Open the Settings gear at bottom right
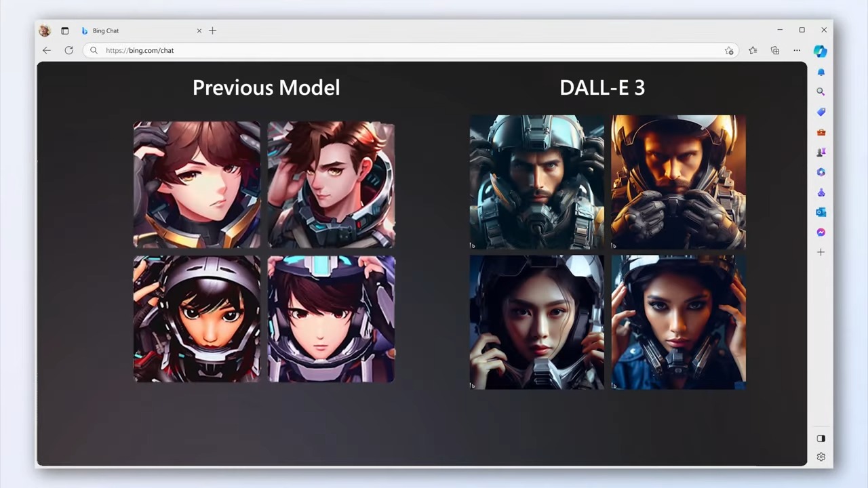The width and height of the screenshot is (868, 488). pyautogui.click(x=821, y=457)
